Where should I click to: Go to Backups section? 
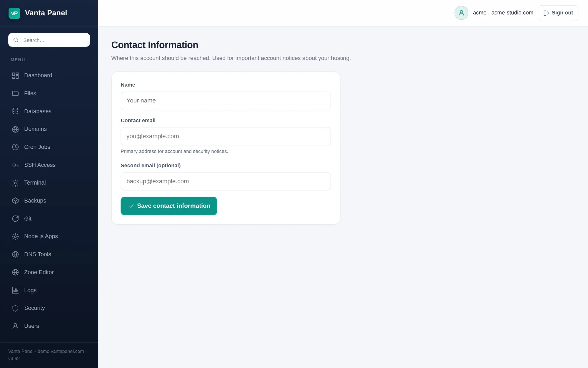click(x=49, y=200)
